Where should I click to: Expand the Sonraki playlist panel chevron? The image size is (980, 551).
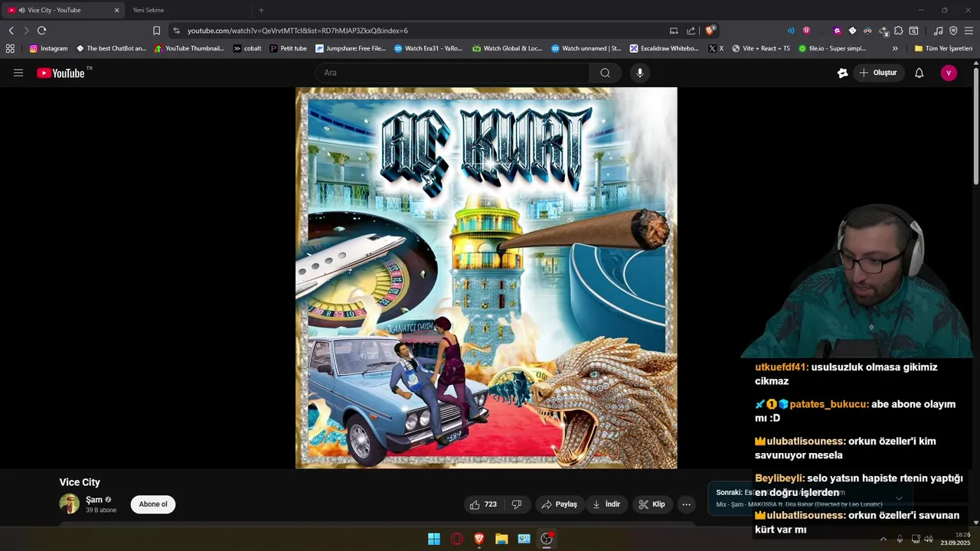899,498
